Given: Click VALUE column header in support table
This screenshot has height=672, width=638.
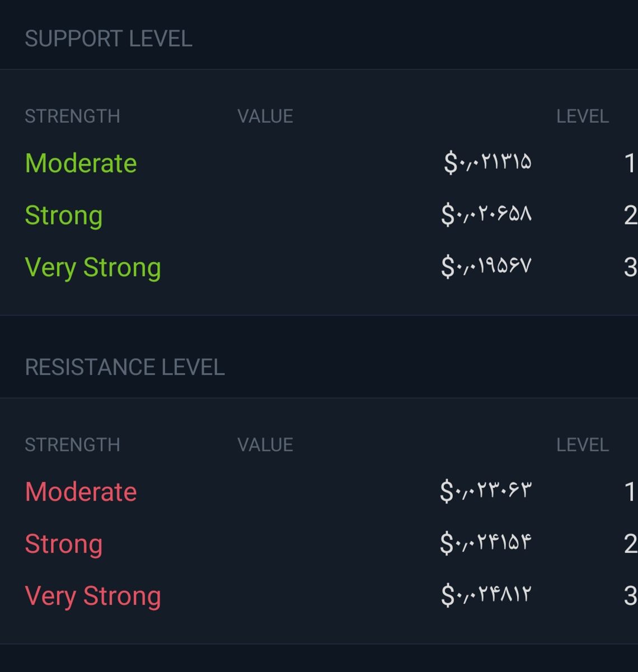Looking at the screenshot, I should [x=265, y=116].
